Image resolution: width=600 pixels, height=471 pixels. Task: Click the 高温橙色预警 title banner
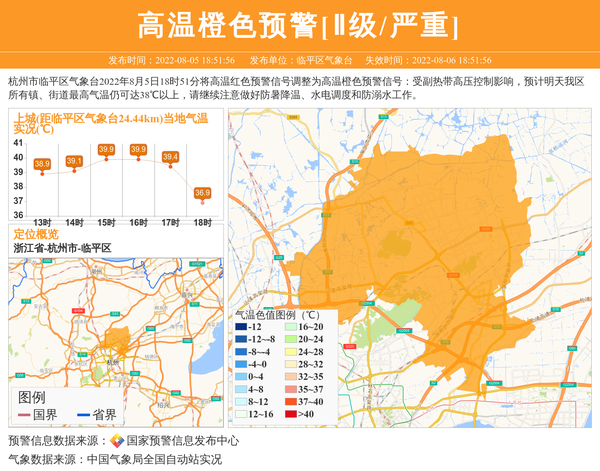coord(299,24)
